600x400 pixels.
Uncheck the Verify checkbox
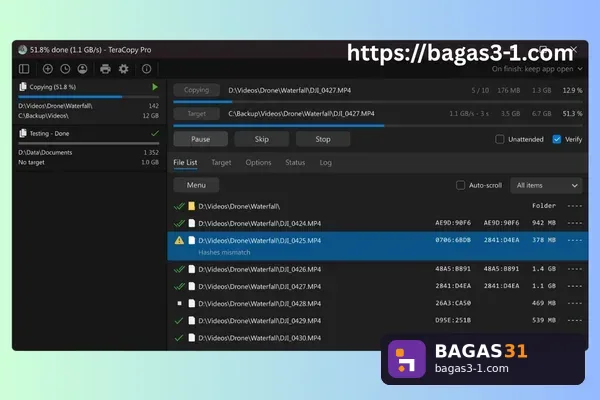(557, 139)
